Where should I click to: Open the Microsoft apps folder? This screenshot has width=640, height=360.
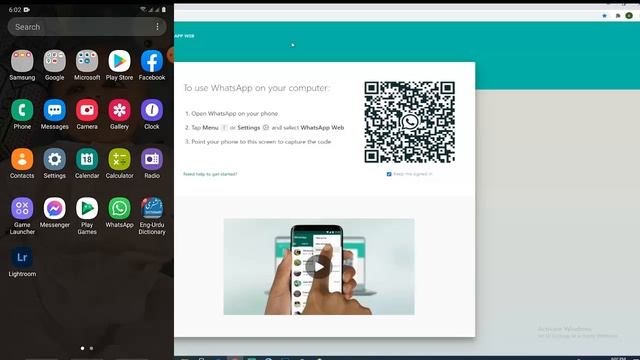pos(87,61)
